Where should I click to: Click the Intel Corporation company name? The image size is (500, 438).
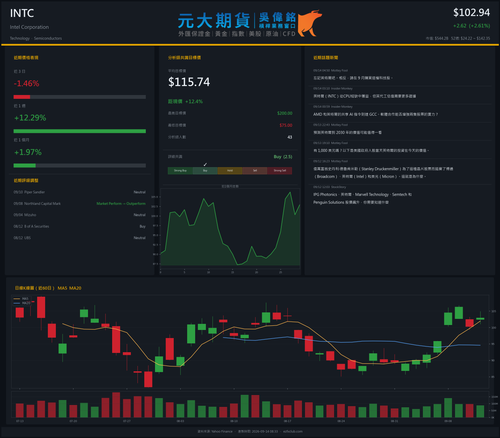click(29, 27)
